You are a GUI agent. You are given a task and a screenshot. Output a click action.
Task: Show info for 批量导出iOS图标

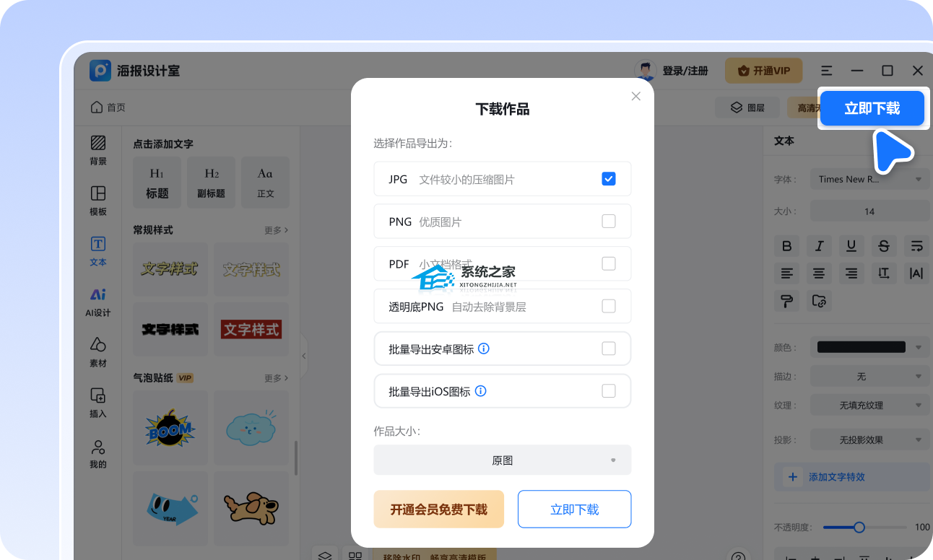(x=480, y=391)
